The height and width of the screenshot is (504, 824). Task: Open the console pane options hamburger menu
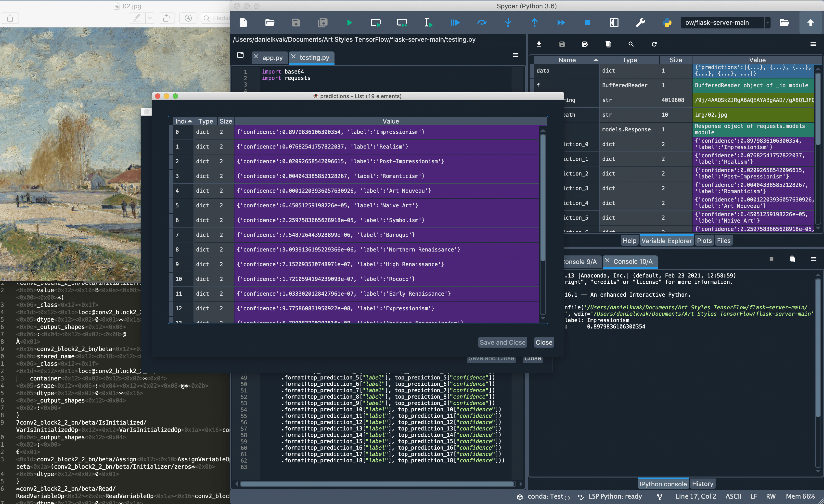(x=813, y=259)
